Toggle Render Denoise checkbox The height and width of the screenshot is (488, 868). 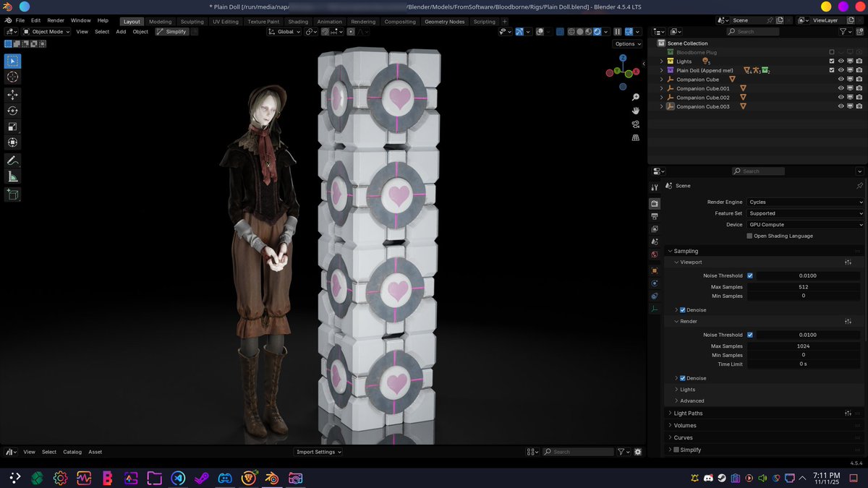[683, 378]
